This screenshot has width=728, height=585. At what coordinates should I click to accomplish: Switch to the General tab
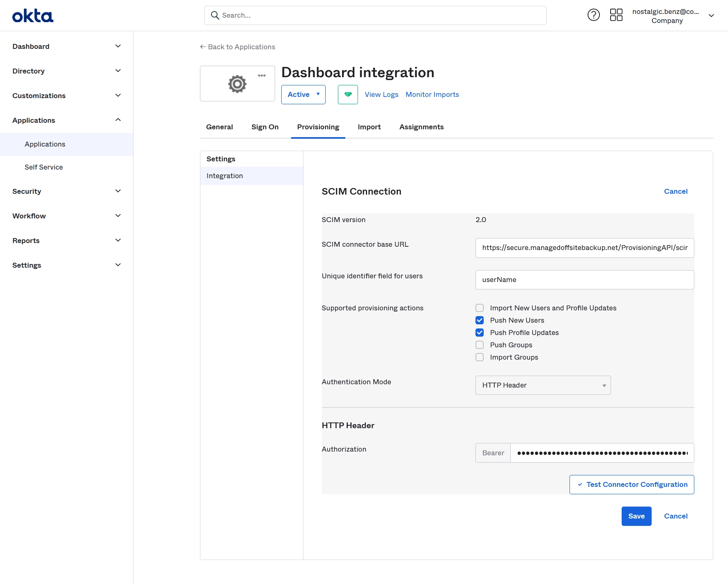tap(219, 127)
